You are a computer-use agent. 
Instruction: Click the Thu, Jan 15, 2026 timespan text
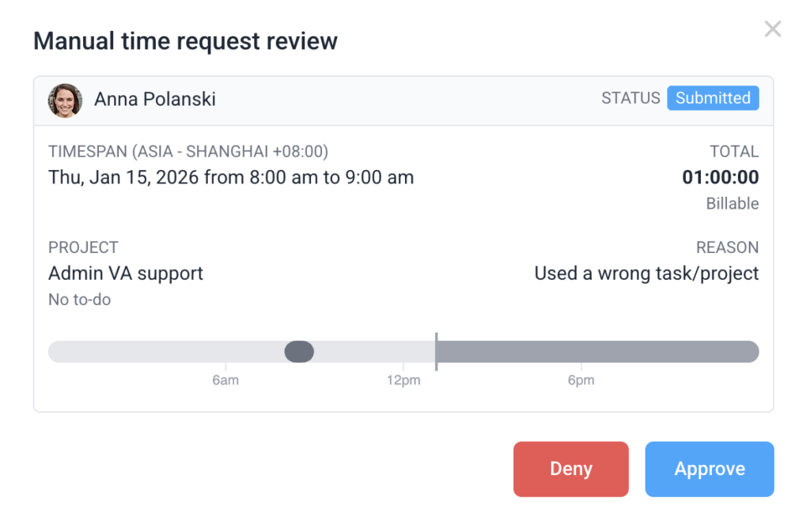tap(230, 177)
